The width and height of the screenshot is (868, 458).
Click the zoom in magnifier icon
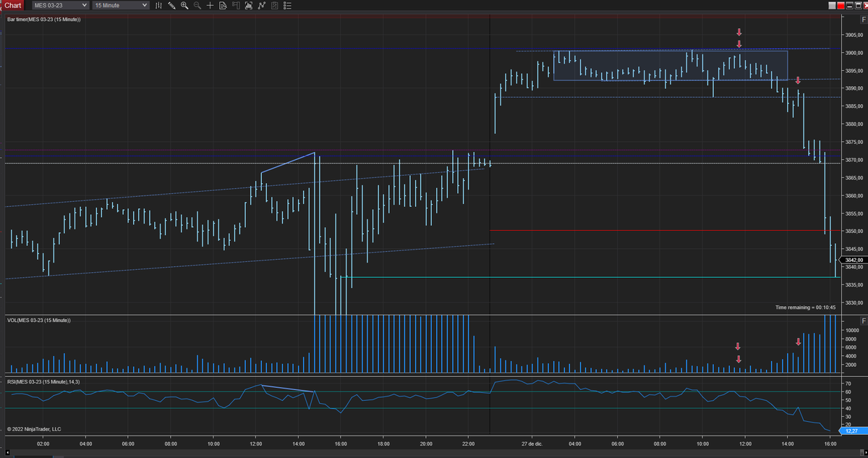(x=184, y=5)
